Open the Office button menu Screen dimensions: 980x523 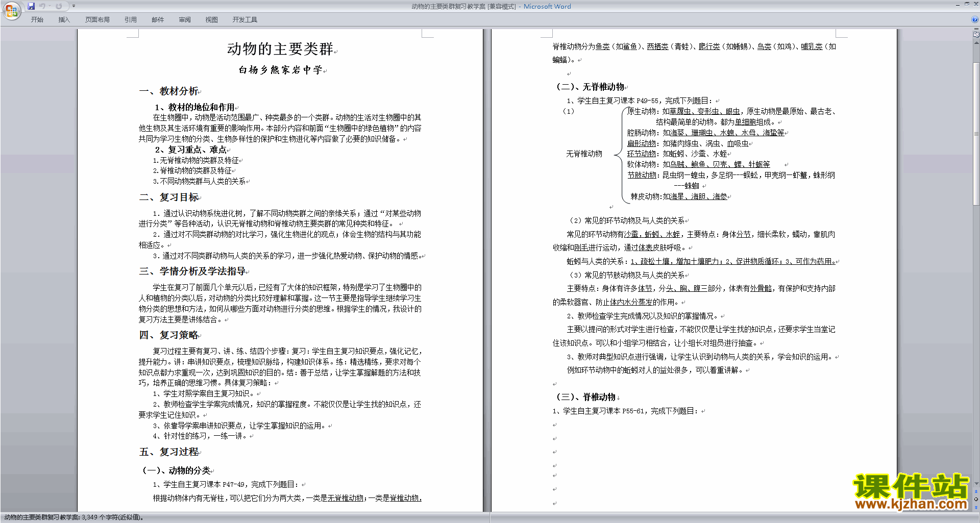[x=11, y=11]
